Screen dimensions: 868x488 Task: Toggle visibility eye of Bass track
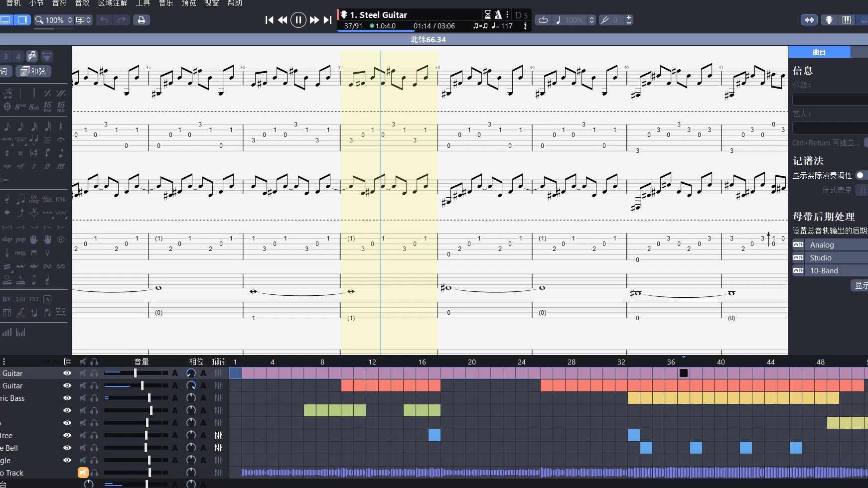(x=67, y=398)
